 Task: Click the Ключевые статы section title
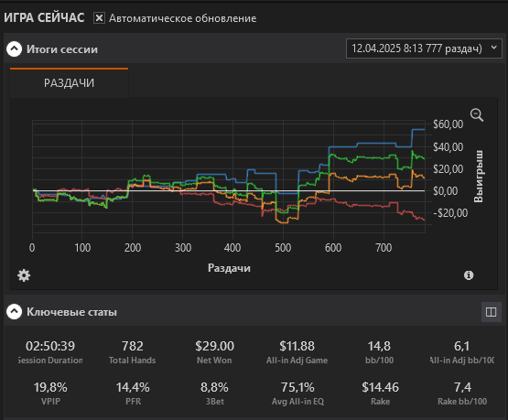point(71,312)
